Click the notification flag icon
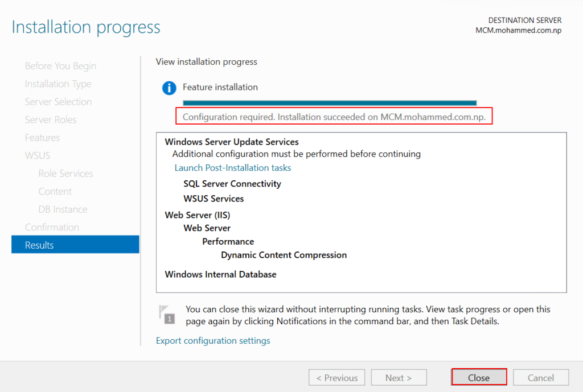 click(167, 315)
